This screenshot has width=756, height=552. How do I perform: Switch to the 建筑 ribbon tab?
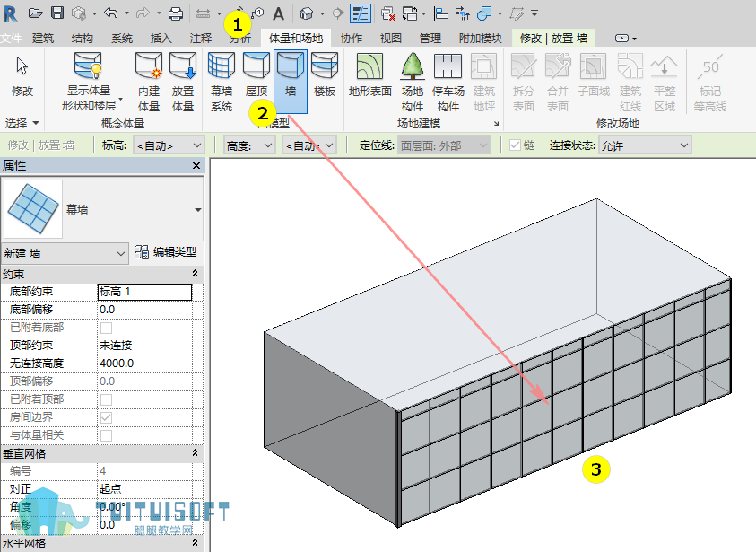point(43,38)
